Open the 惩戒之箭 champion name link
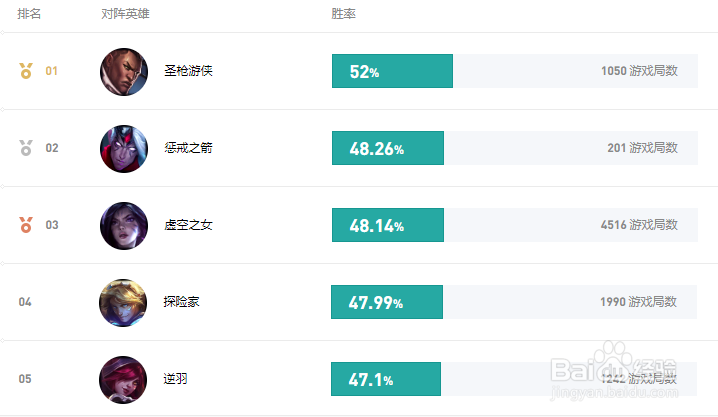This screenshot has height=417, width=718. (x=189, y=148)
